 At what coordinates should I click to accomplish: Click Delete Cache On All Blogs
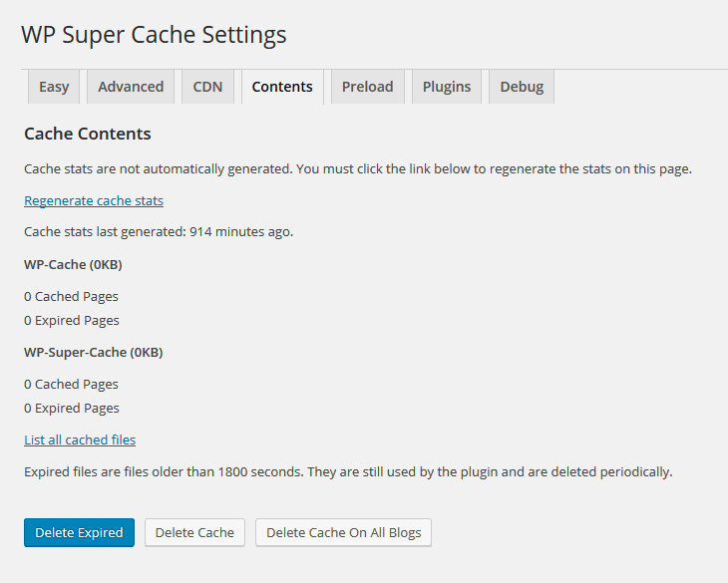point(344,532)
